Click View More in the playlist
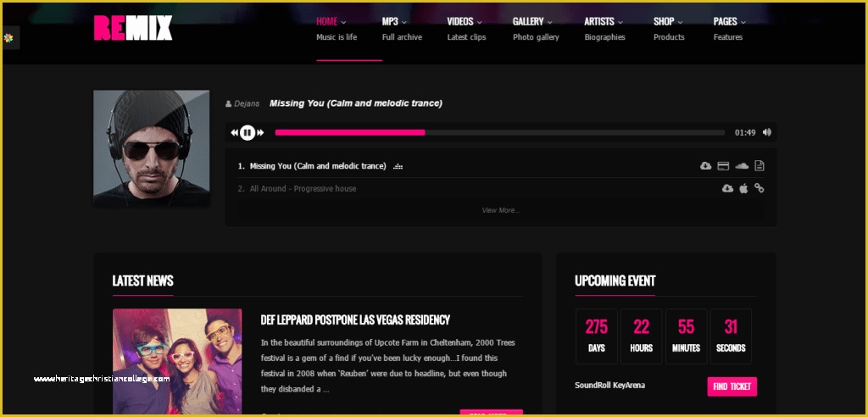The image size is (868, 417). tap(500, 210)
